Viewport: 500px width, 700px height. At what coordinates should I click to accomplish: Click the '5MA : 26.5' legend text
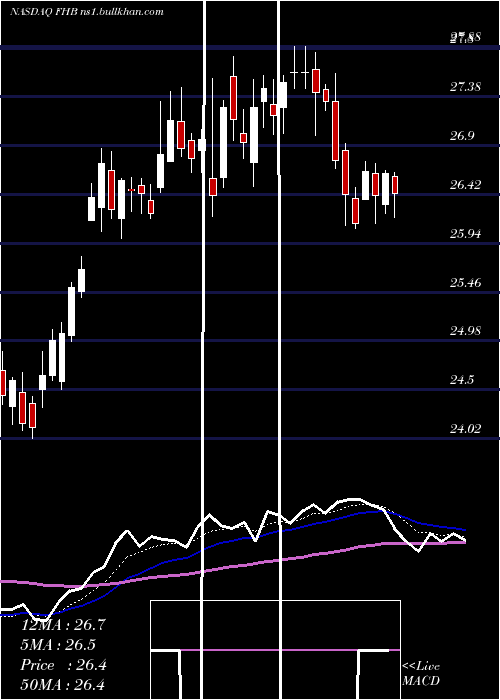tap(58, 645)
